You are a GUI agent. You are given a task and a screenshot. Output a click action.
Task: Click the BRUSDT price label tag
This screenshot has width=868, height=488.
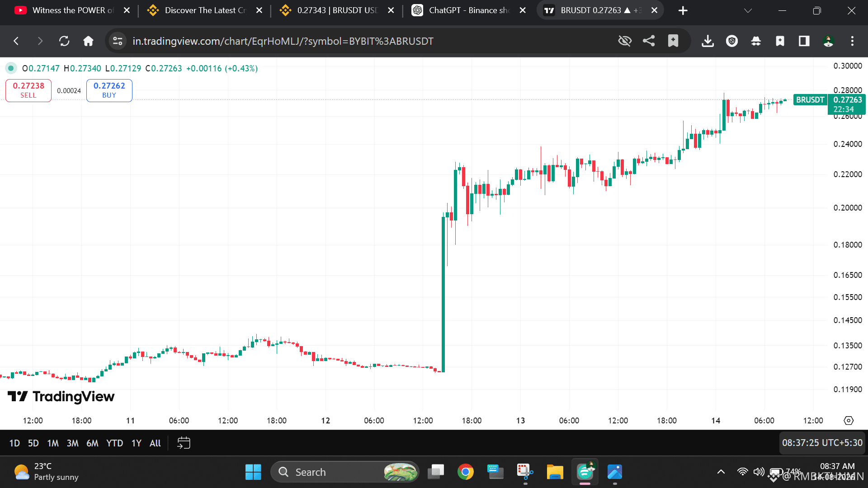[810, 100]
